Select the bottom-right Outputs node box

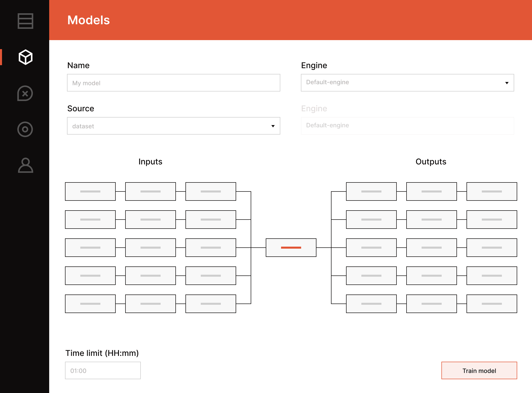point(491,304)
